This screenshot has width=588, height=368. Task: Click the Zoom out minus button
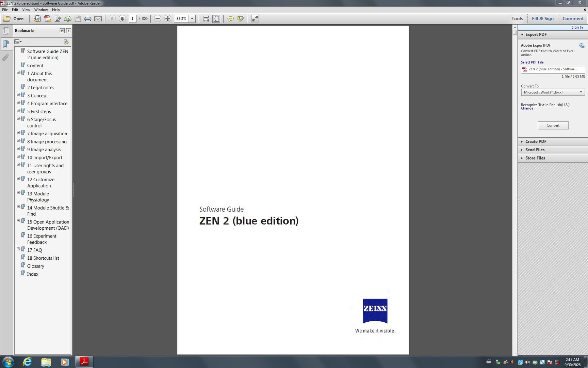tap(158, 19)
